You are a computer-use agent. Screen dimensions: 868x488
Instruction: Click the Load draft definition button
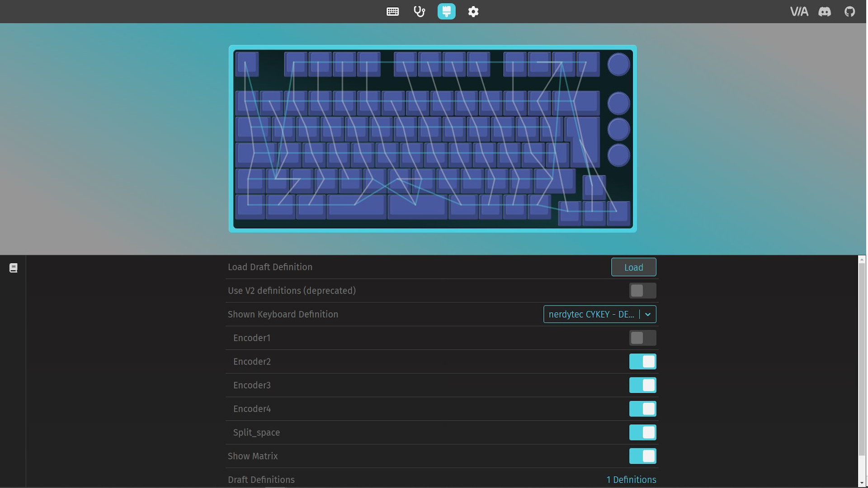point(633,267)
